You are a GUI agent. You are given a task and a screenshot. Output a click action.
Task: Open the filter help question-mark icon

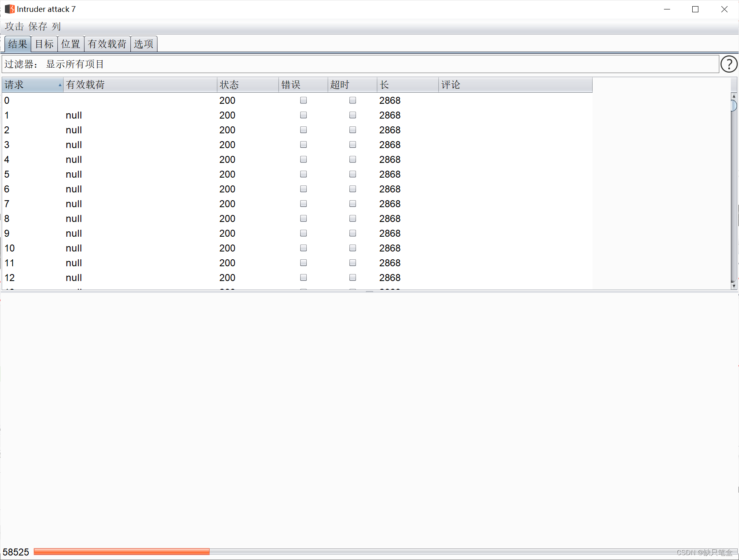(x=729, y=64)
